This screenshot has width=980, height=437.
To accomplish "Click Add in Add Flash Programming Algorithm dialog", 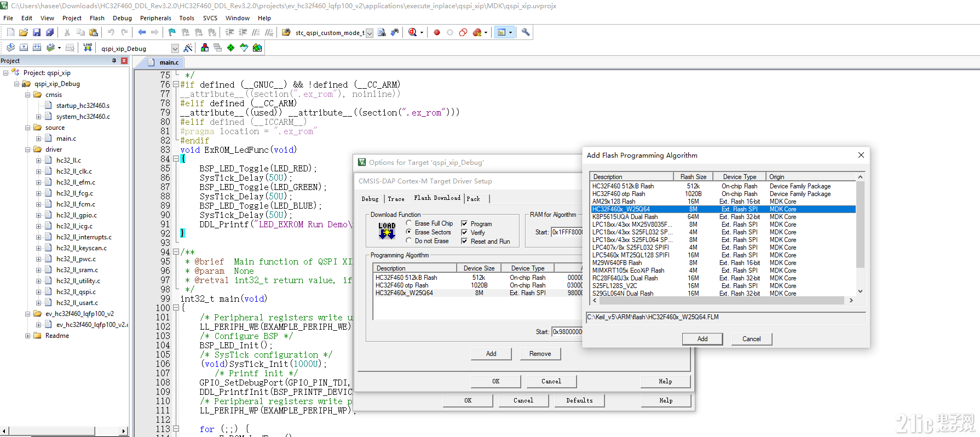I will tap(702, 339).
